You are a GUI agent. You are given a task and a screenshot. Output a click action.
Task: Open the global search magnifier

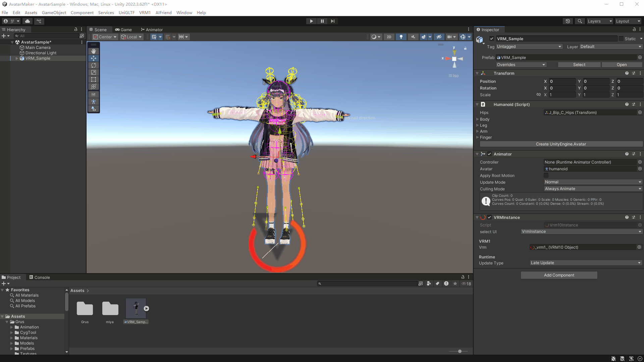[580, 21]
